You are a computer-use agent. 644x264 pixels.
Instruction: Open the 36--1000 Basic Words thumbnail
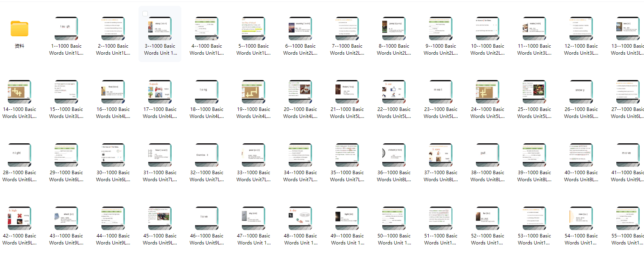point(394,155)
